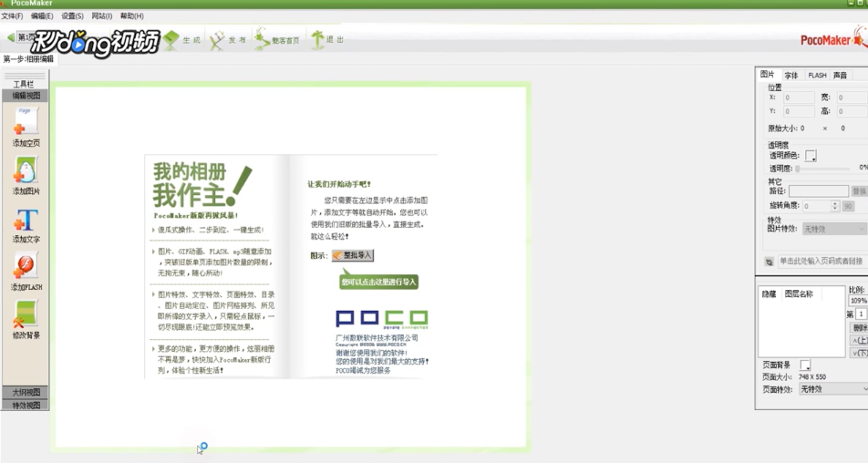Click the 比例 109% zoom field
Image resolution: width=868 pixels, height=463 pixels.
tap(858, 301)
